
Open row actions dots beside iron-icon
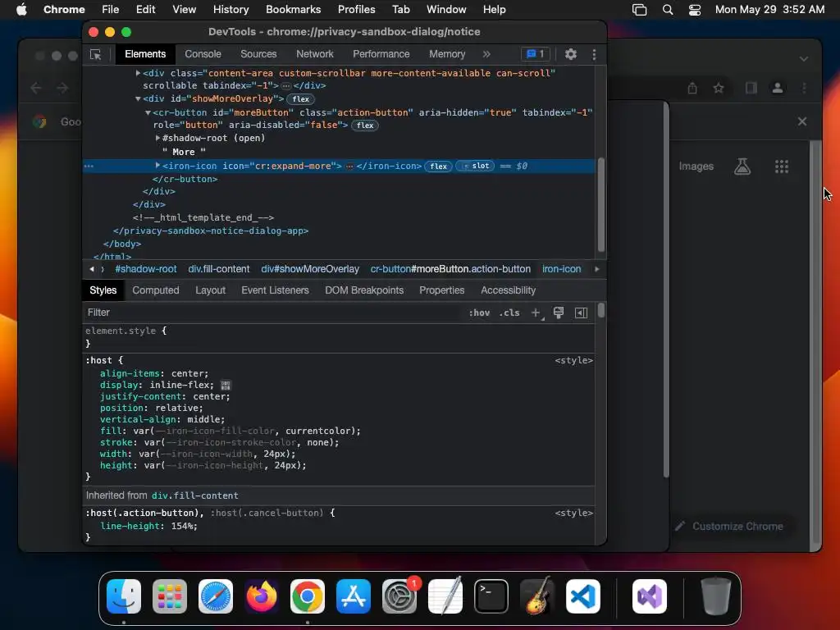89,166
